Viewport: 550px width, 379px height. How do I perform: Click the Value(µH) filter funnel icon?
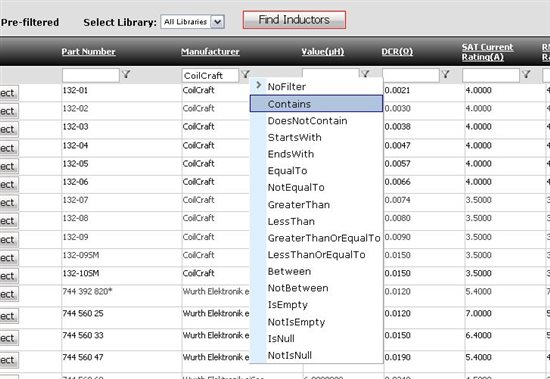click(x=365, y=74)
